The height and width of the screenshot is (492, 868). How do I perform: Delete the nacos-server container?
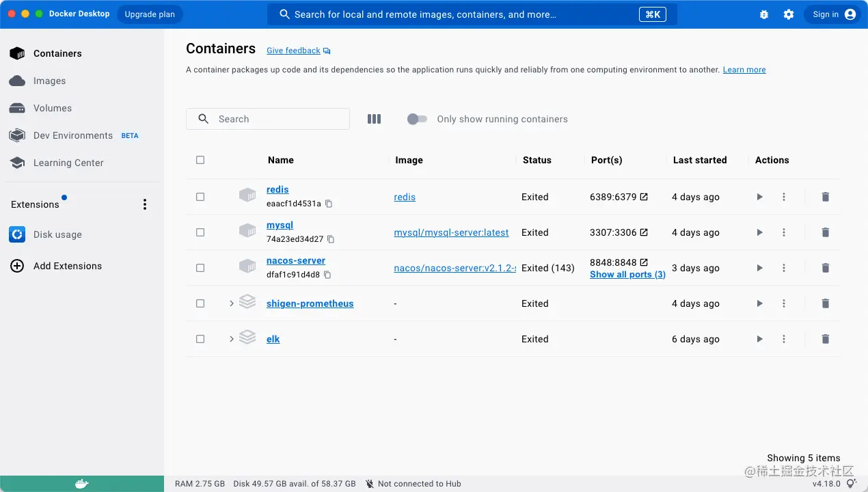825,268
